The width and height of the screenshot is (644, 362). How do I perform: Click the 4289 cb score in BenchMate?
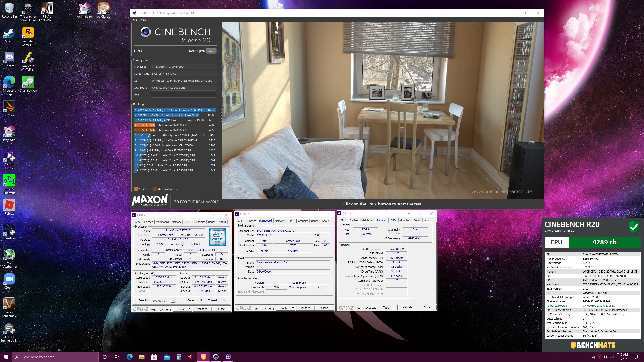tap(604, 242)
